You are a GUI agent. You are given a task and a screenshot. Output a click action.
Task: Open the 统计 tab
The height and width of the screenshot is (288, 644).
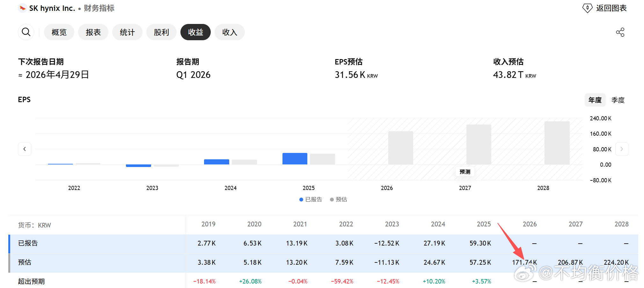tap(127, 32)
